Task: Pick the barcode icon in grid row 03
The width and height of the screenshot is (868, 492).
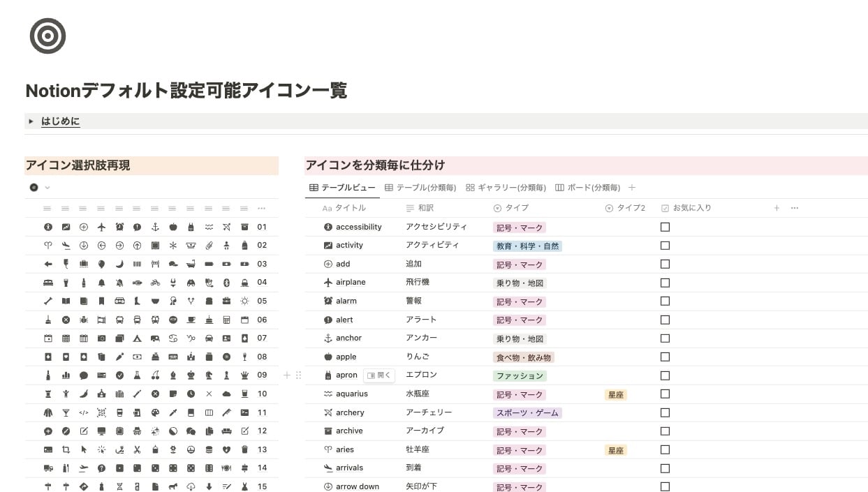Action: (138, 264)
